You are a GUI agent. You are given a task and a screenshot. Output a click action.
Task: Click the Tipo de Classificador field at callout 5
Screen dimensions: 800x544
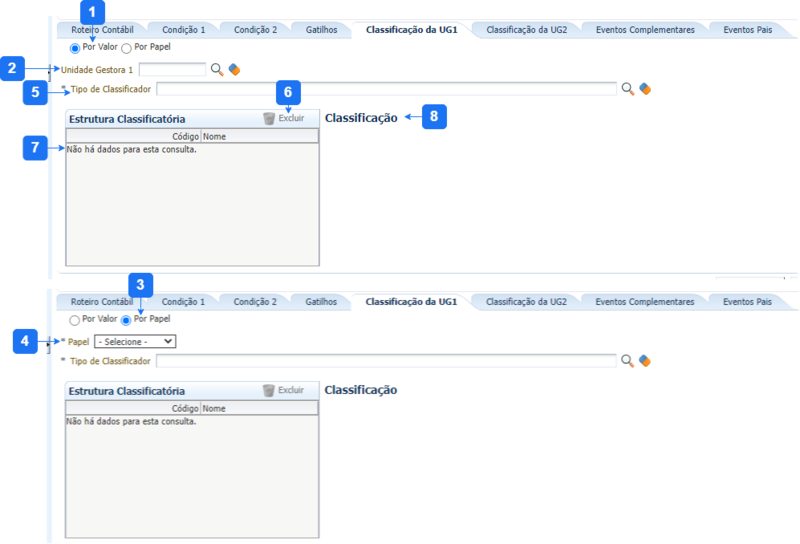tap(386, 89)
